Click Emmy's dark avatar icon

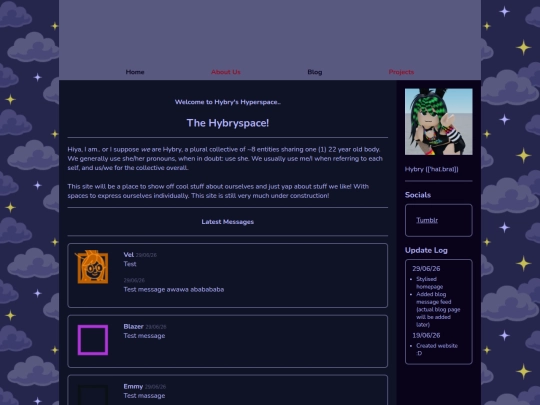pos(93,395)
